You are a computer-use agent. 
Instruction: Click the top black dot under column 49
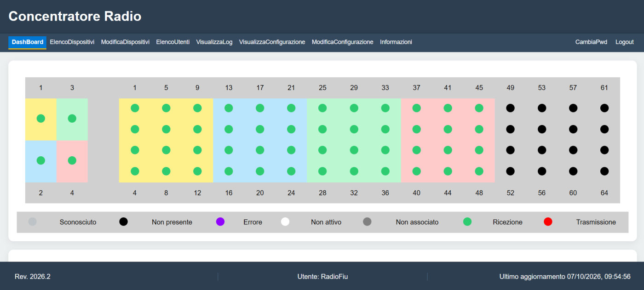pos(510,108)
